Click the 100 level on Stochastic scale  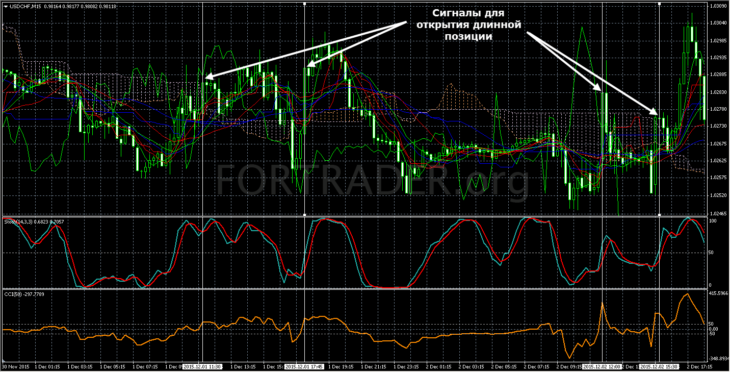coord(714,221)
